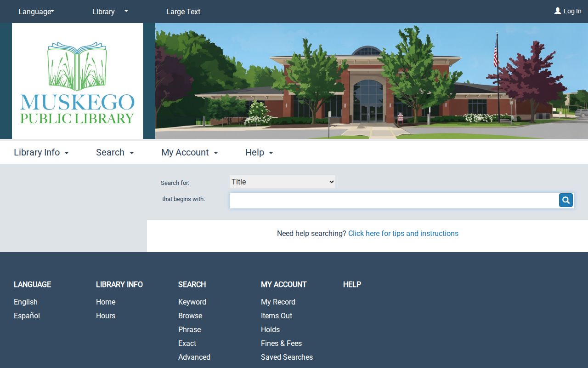Open Keyword search from footer
Image resolution: width=588 pixels, height=368 pixels.
[192, 302]
